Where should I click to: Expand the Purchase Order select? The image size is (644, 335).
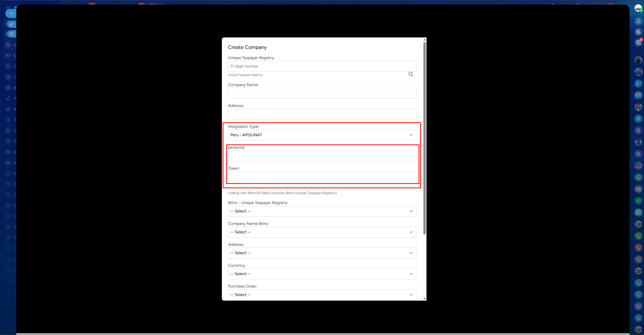tap(322, 295)
